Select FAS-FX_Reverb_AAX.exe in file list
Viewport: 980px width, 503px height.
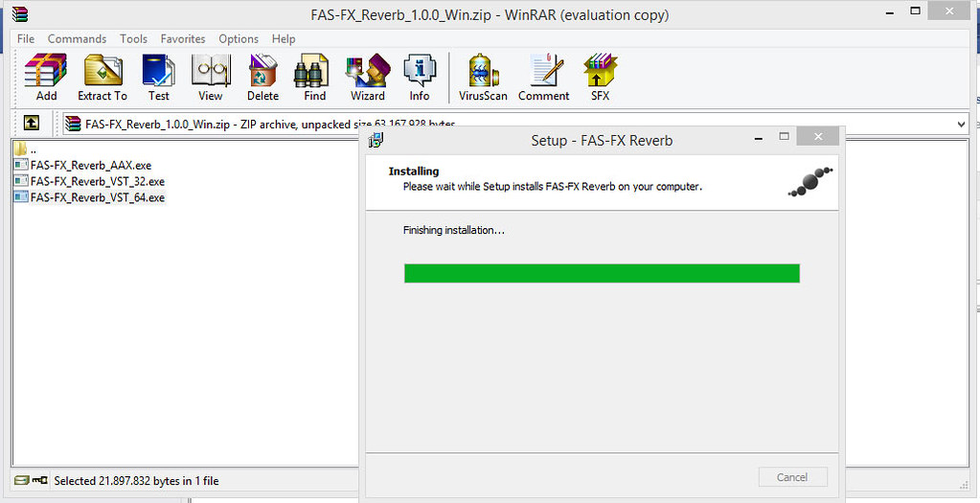click(90, 165)
